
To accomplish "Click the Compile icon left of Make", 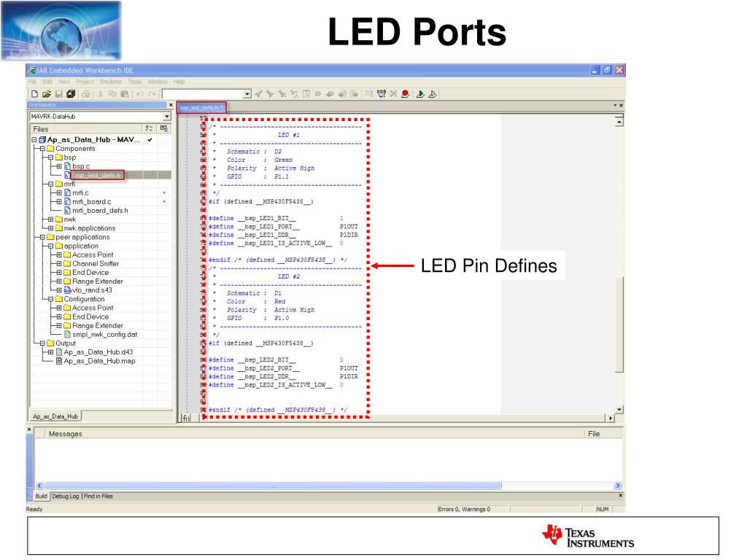I will pos(369,94).
